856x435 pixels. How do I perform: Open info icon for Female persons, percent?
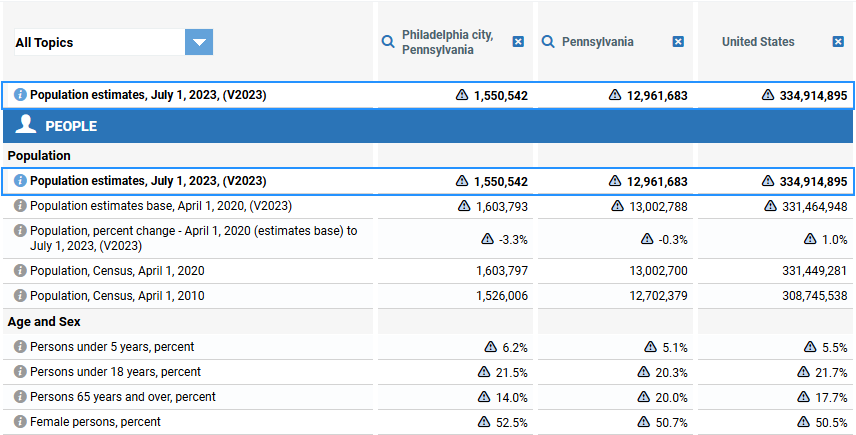coord(20,422)
